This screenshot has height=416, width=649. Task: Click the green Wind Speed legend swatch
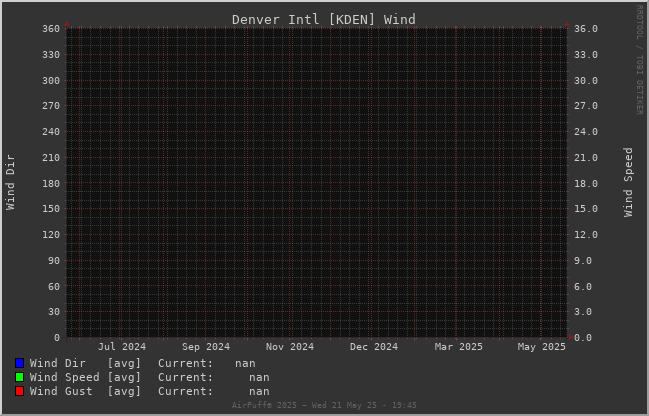click(x=19, y=378)
